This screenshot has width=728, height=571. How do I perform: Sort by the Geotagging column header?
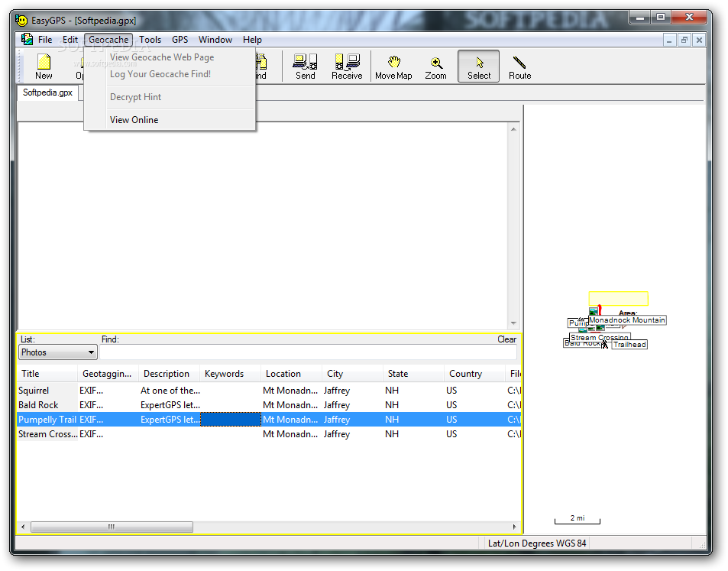point(108,374)
